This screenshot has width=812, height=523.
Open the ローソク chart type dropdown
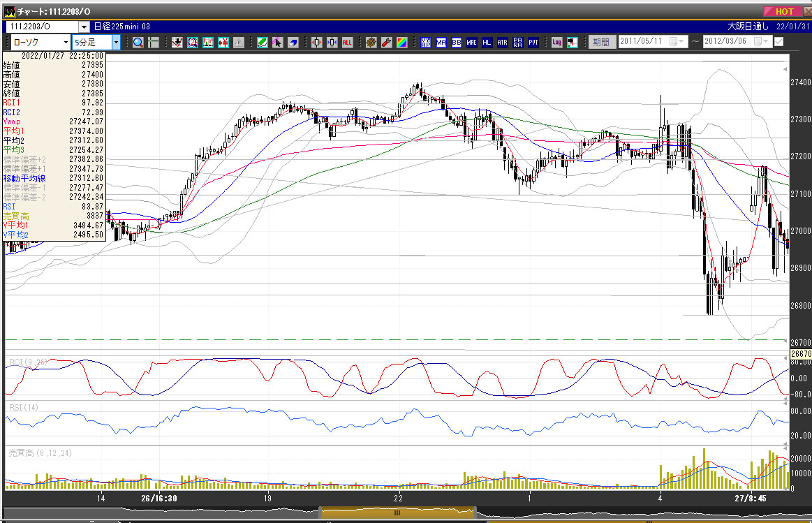66,42
